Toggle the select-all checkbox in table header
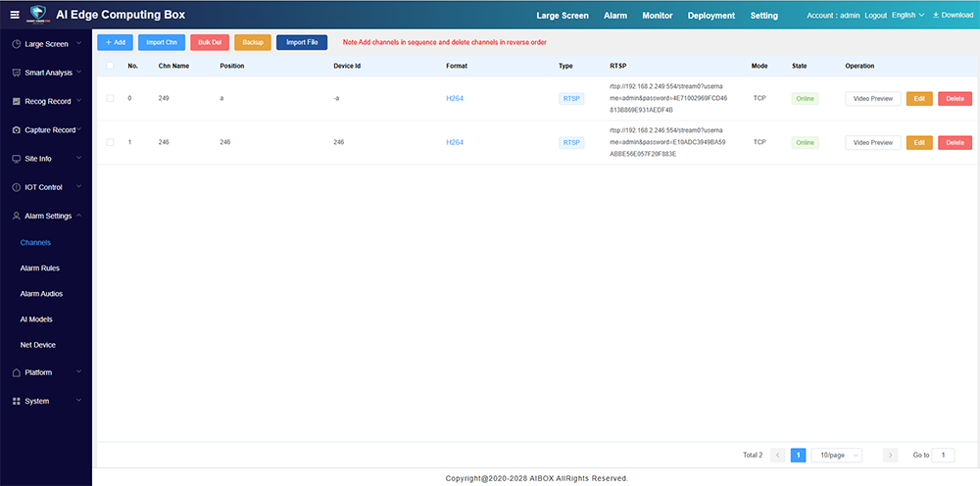 point(110,66)
